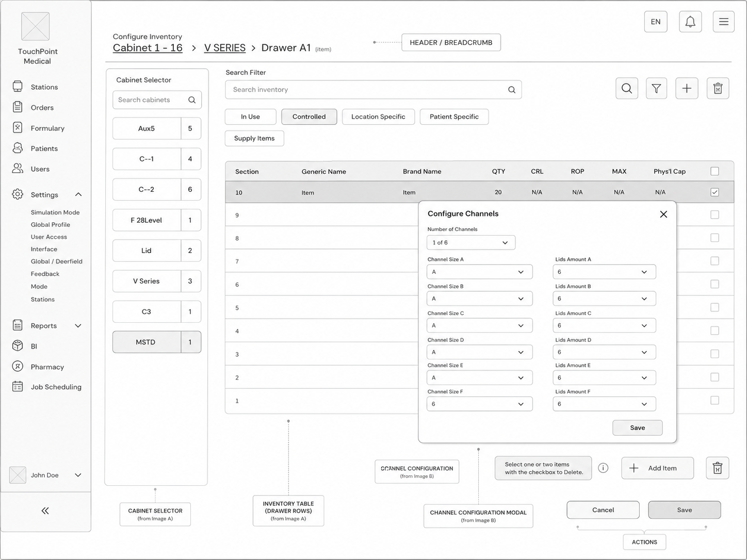Screen dimensions: 747x560
Task: Collapse the sidebar with double-chevron icon
Action: pos(45,510)
